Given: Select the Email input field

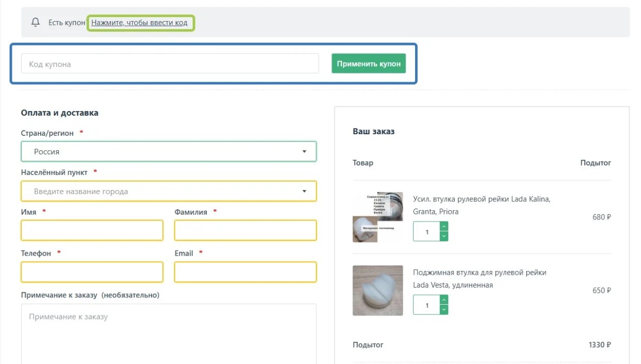Looking at the screenshot, I should click(x=246, y=272).
